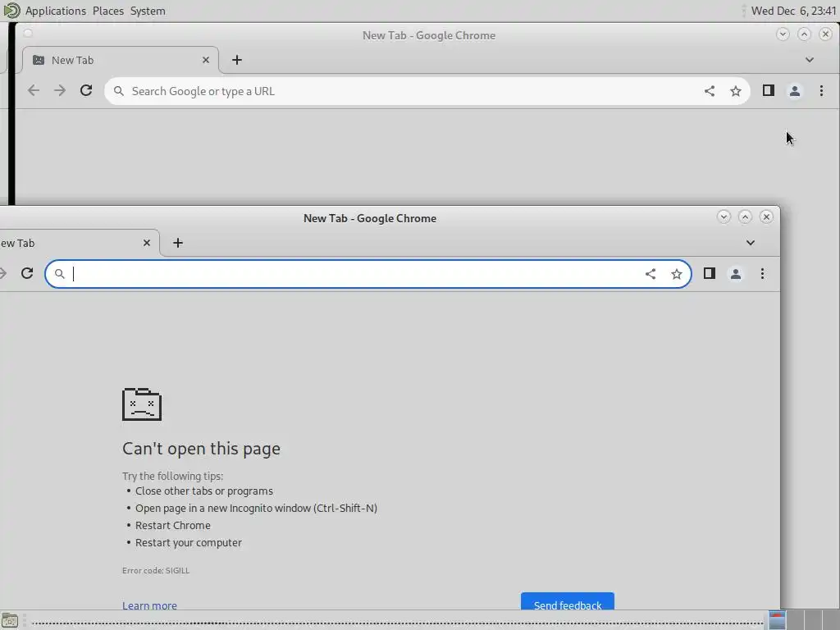840x630 pixels.
Task: Open the Learn more link
Action: 149,605
